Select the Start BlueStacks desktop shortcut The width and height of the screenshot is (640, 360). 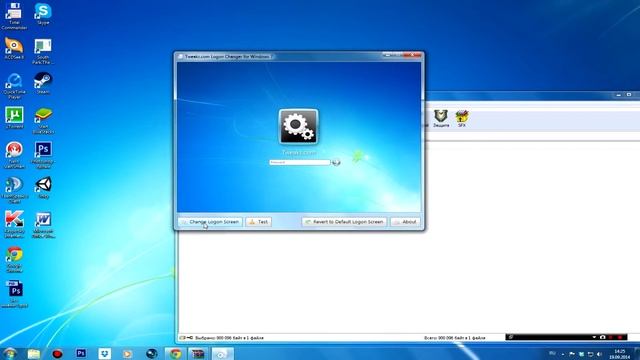[x=43, y=120]
